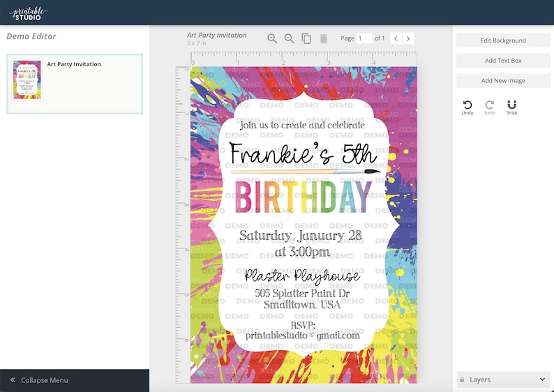
Task: Click the Layers lock icon
Action: point(462,379)
